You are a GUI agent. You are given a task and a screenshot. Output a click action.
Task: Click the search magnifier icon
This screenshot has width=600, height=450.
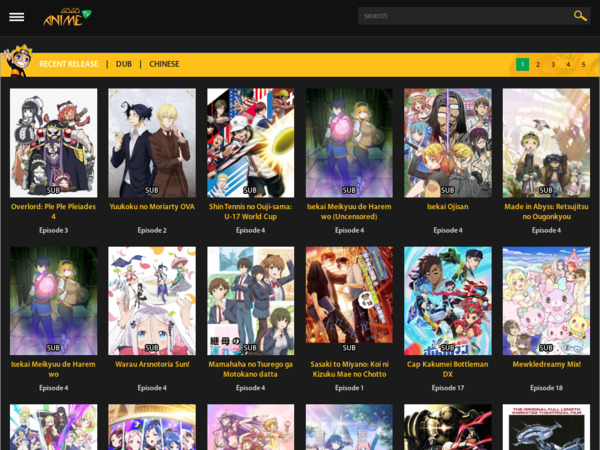pyautogui.click(x=580, y=16)
